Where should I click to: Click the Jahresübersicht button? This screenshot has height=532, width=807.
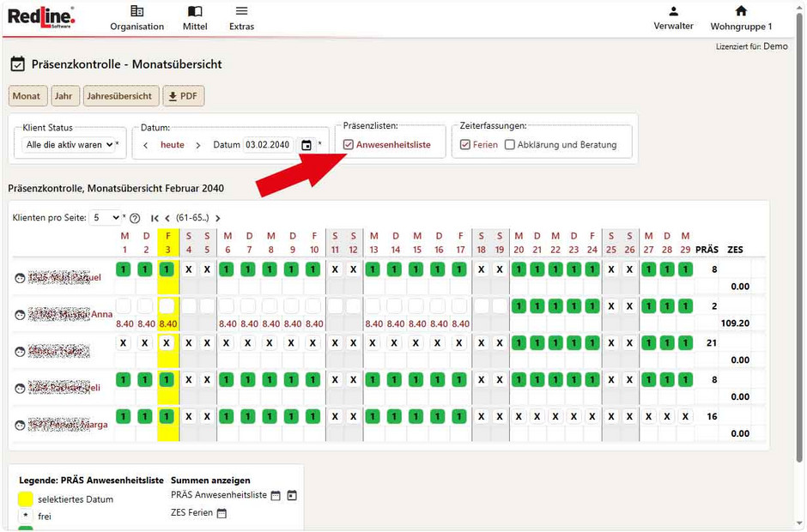[x=120, y=96]
